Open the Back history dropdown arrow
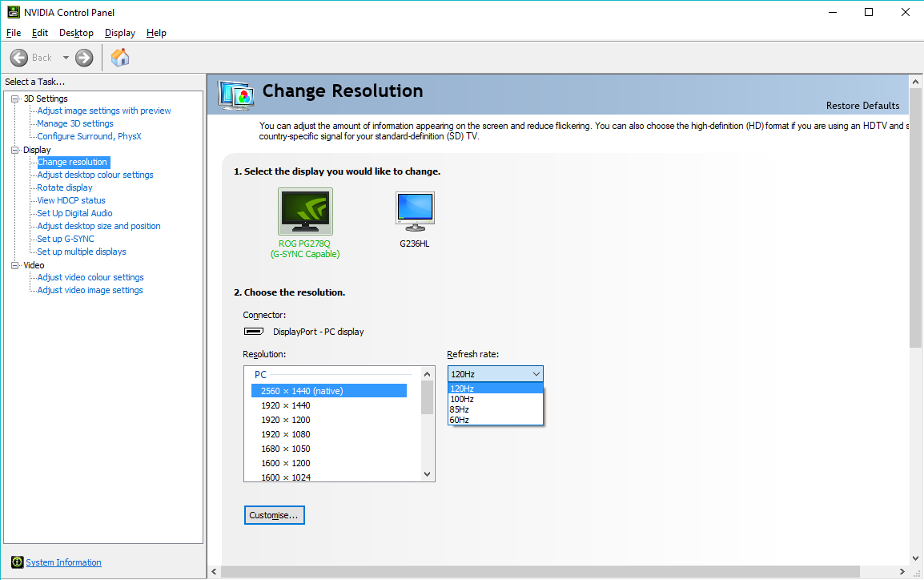The height and width of the screenshot is (580, 924). coord(66,57)
